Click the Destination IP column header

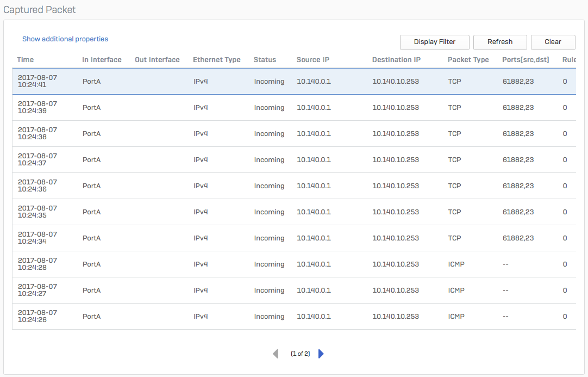pos(396,60)
